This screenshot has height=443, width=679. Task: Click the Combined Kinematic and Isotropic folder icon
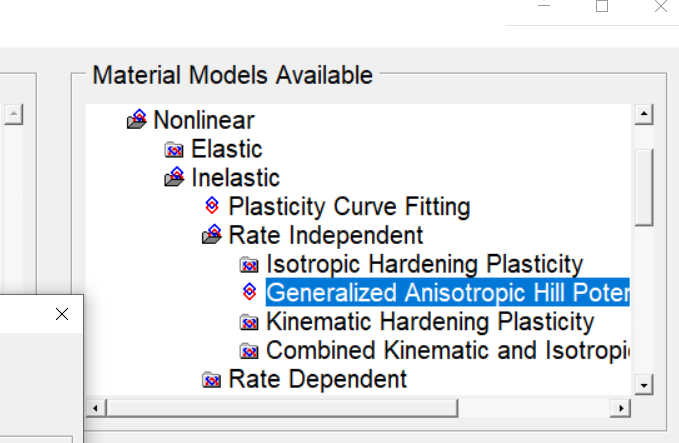[x=249, y=350]
